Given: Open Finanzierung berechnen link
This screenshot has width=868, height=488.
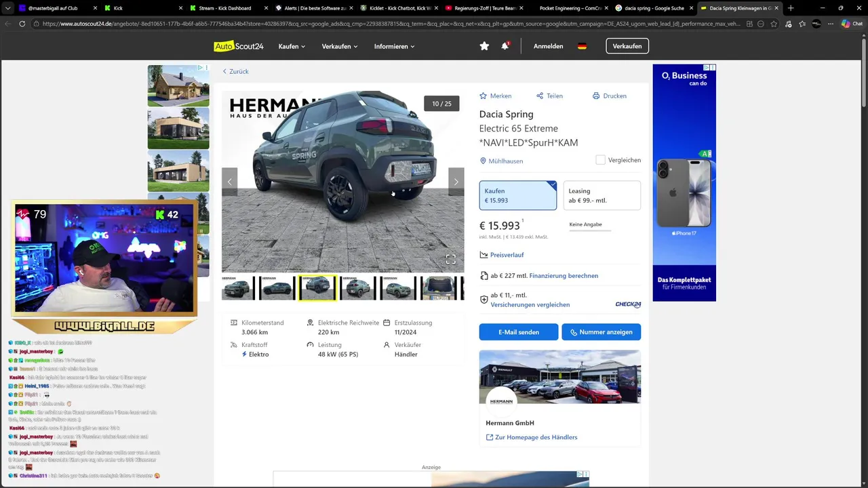Looking at the screenshot, I should coord(564,276).
